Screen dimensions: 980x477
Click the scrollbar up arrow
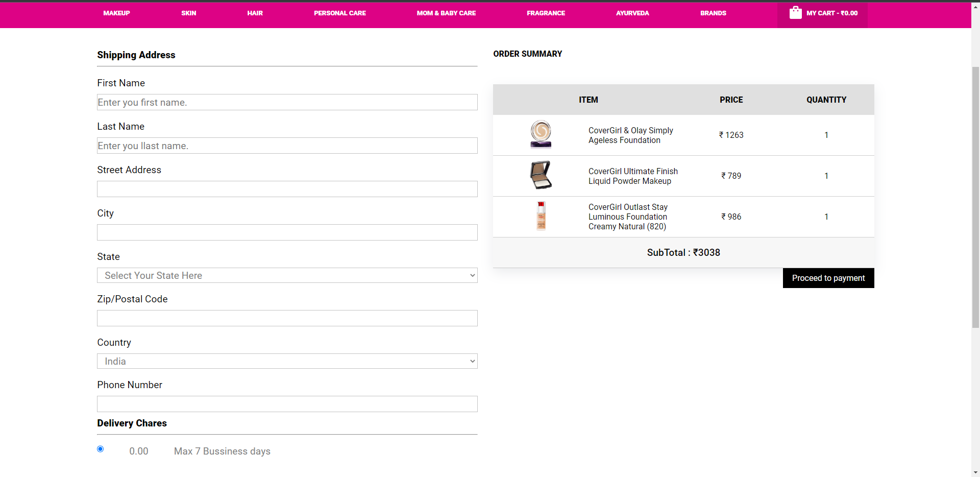tap(975, 6)
